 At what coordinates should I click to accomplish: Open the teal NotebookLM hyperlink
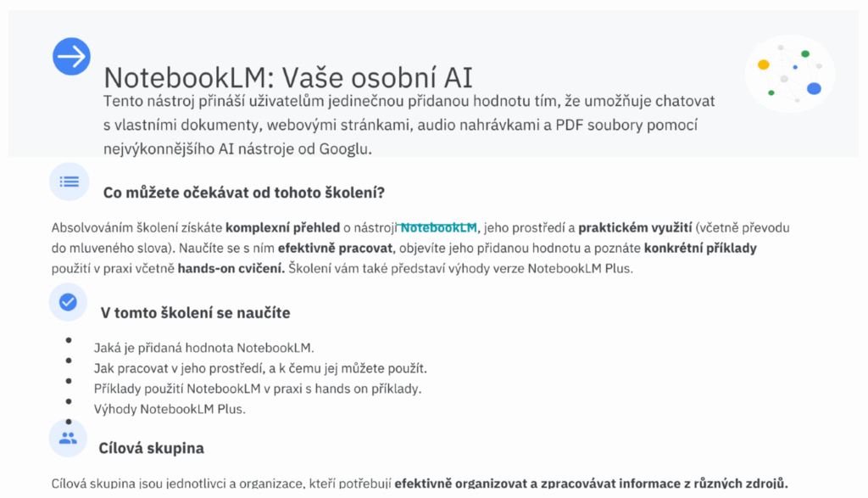(x=439, y=227)
